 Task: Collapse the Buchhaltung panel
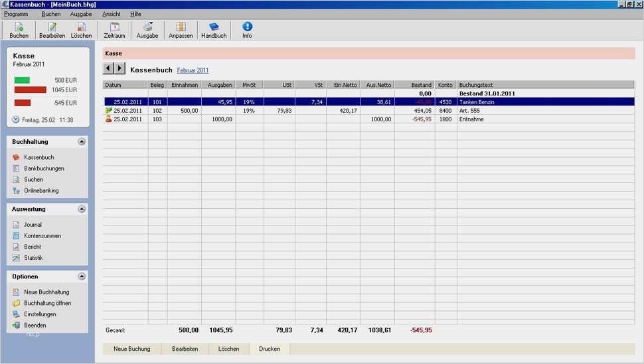click(82, 142)
